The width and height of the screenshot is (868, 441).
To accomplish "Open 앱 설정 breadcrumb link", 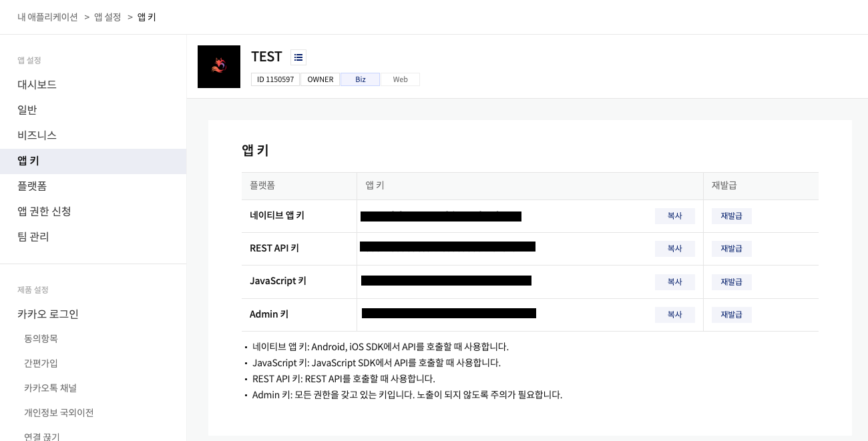I will [107, 17].
